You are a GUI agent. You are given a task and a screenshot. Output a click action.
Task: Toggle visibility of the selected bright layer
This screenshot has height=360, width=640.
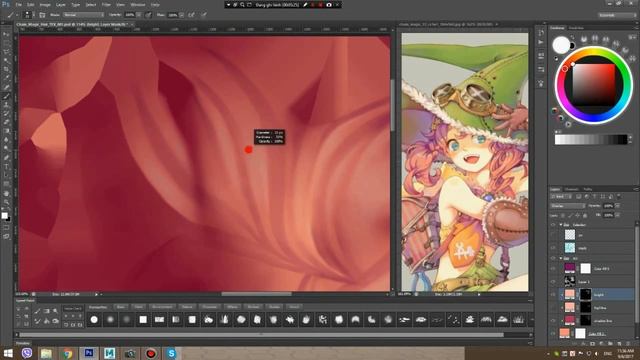[553, 294]
